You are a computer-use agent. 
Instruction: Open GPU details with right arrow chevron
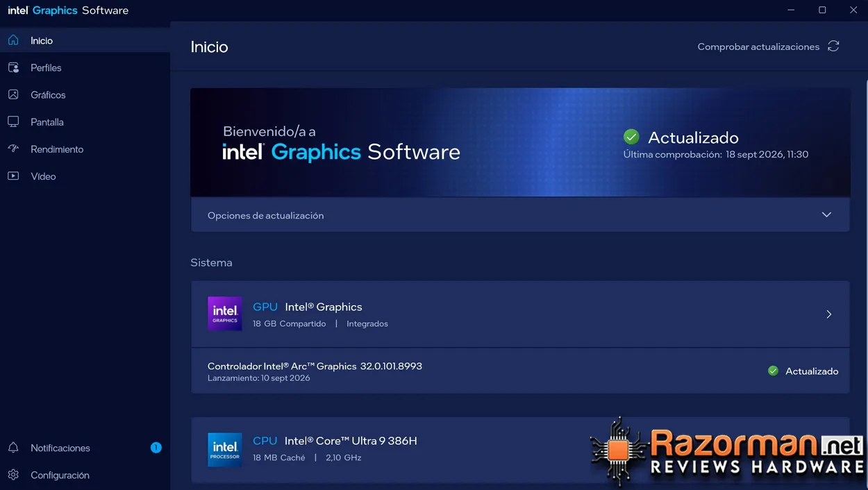click(x=828, y=314)
